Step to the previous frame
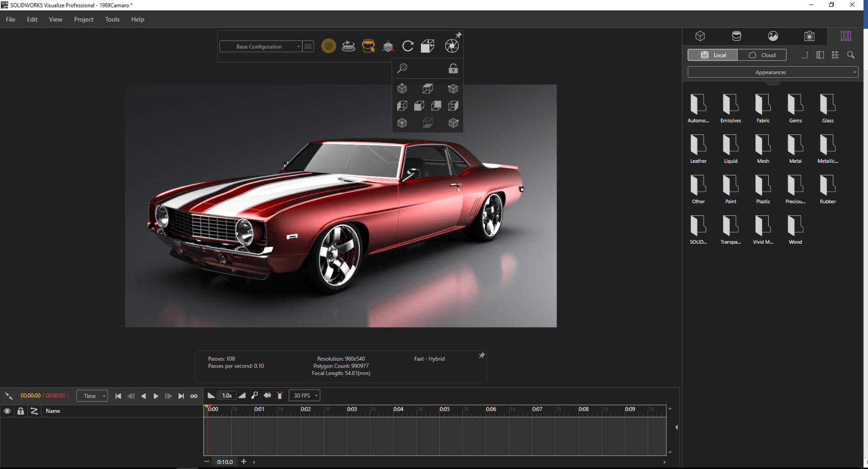Screen dimensions: 868x469 tap(131, 396)
